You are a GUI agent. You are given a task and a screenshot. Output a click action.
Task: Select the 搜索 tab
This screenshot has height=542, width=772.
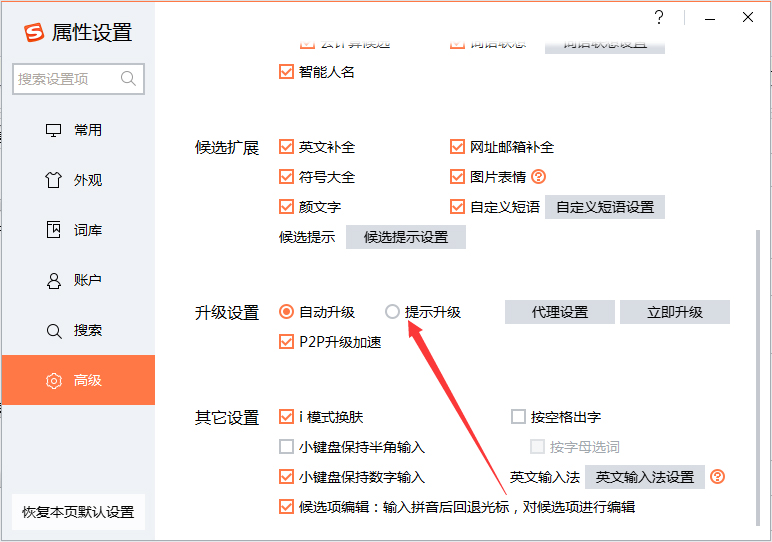point(78,331)
